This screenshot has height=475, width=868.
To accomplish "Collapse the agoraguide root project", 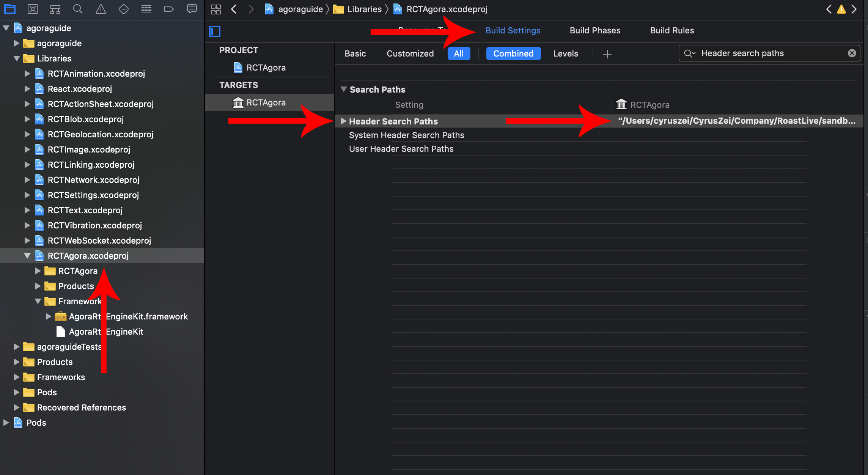I will (x=6, y=28).
